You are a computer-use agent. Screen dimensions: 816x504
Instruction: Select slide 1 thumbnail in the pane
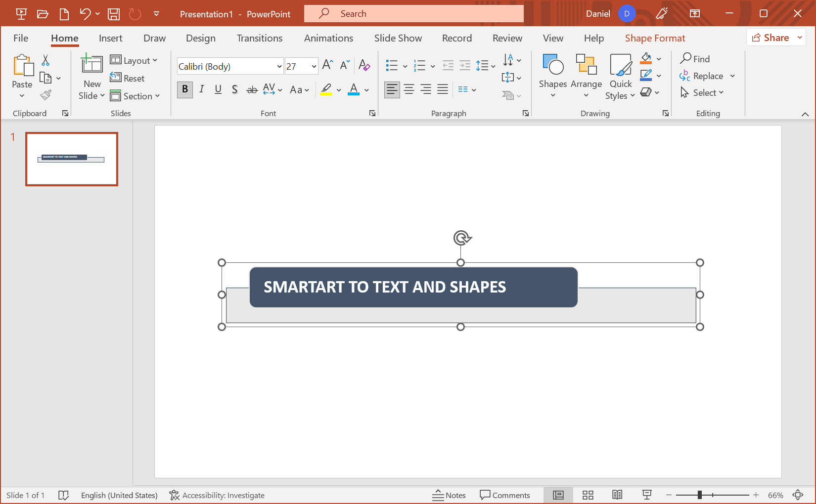[x=71, y=159]
